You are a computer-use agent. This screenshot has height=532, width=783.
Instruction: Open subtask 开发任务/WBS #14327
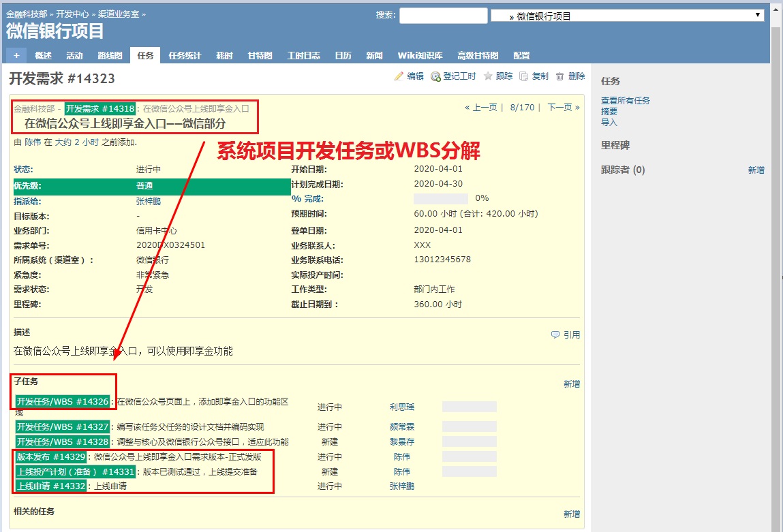point(63,426)
